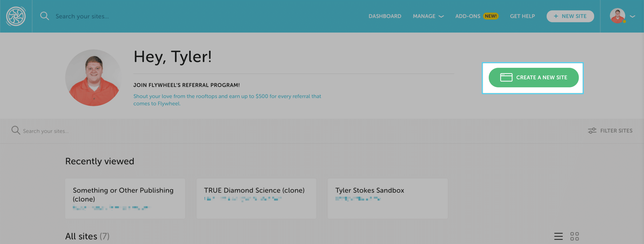This screenshot has width=644, height=244.
Task: Open the account menu chevron
Action: pos(633,16)
